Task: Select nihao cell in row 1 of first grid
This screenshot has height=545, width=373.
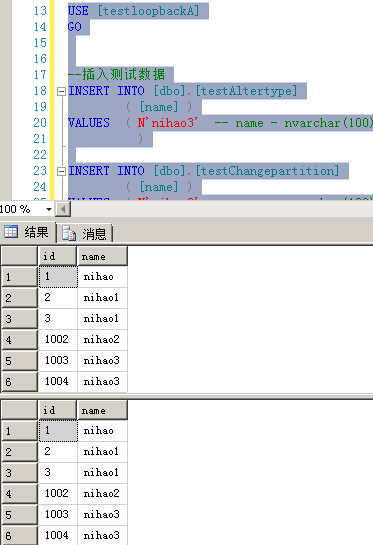Action: (x=102, y=277)
